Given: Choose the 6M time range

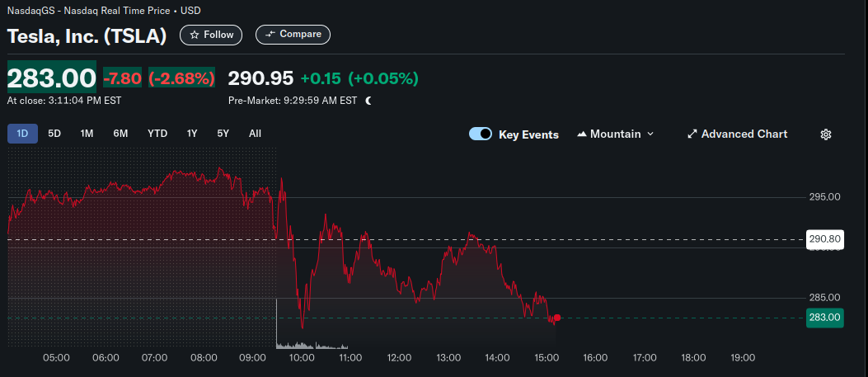Looking at the screenshot, I should pyautogui.click(x=120, y=134).
